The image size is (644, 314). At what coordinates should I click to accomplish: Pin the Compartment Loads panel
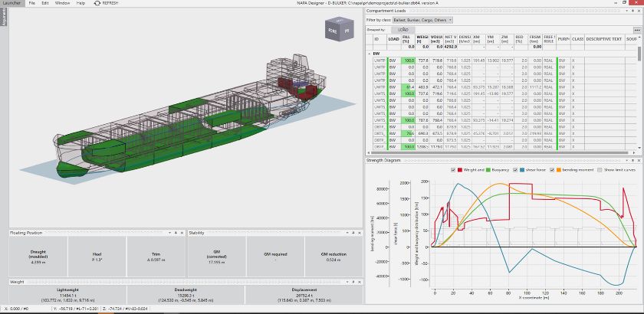click(632, 11)
